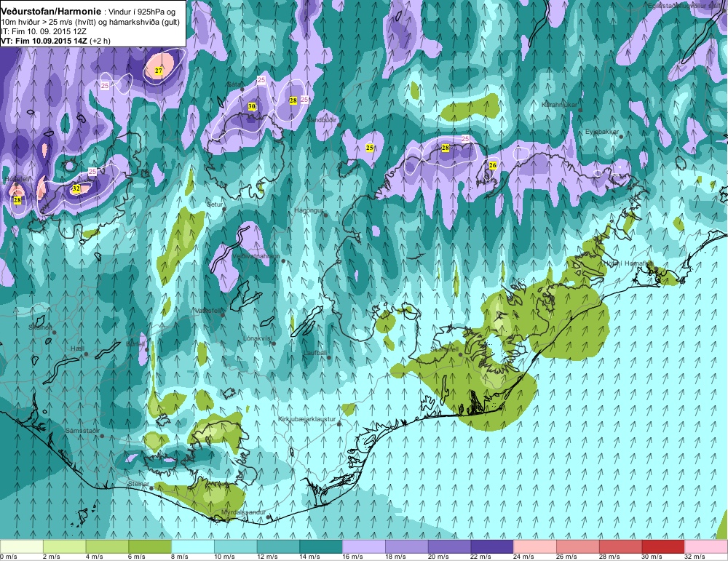Click the Eyjabakkar place label
728x561 pixels.
tap(602, 132)
